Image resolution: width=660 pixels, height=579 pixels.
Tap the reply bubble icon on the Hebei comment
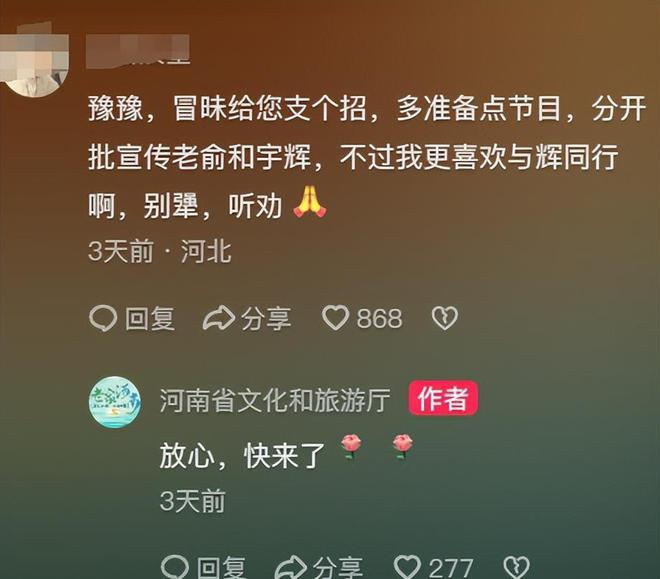103,318
